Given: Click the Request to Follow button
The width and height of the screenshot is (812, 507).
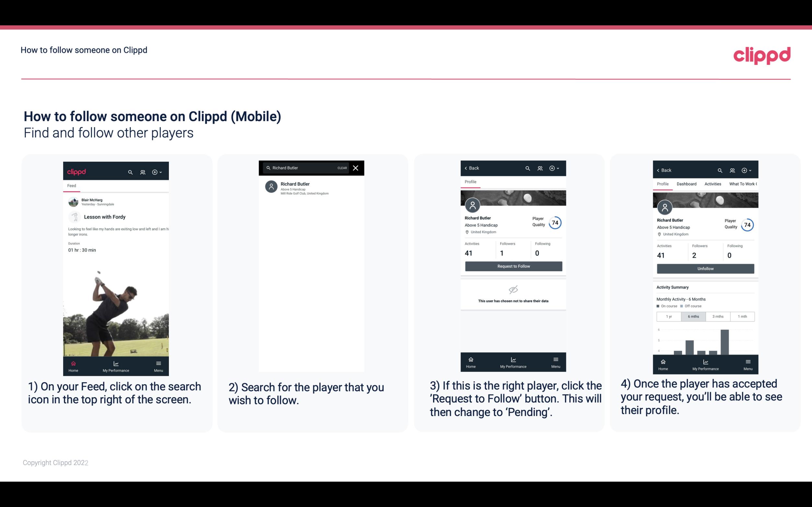Looking at the screenshot, I should (x=513, y=266).
